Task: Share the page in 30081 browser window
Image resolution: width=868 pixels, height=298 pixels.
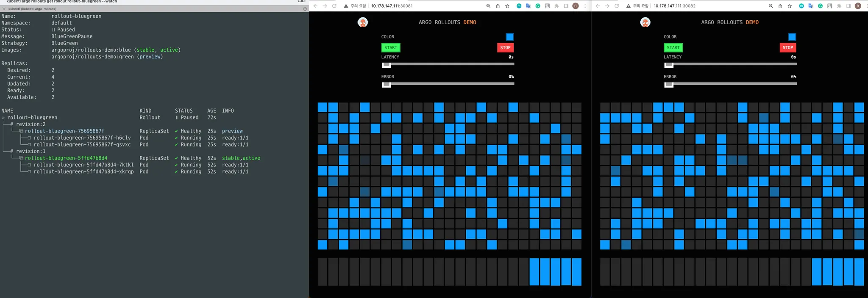Action: coord(498,6)
